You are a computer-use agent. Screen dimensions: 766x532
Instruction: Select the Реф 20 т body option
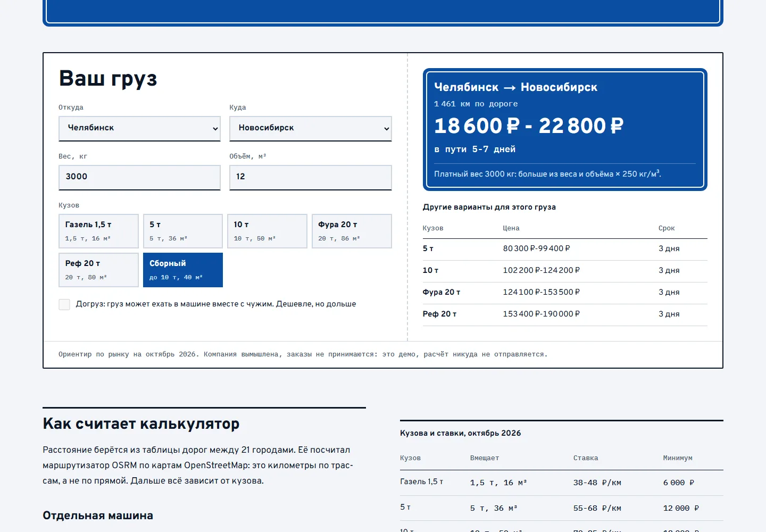(x=98, y=270)
